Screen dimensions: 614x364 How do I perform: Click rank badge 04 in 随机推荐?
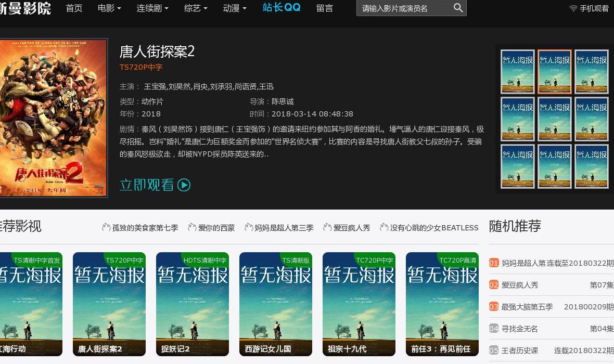coord(493,329)
